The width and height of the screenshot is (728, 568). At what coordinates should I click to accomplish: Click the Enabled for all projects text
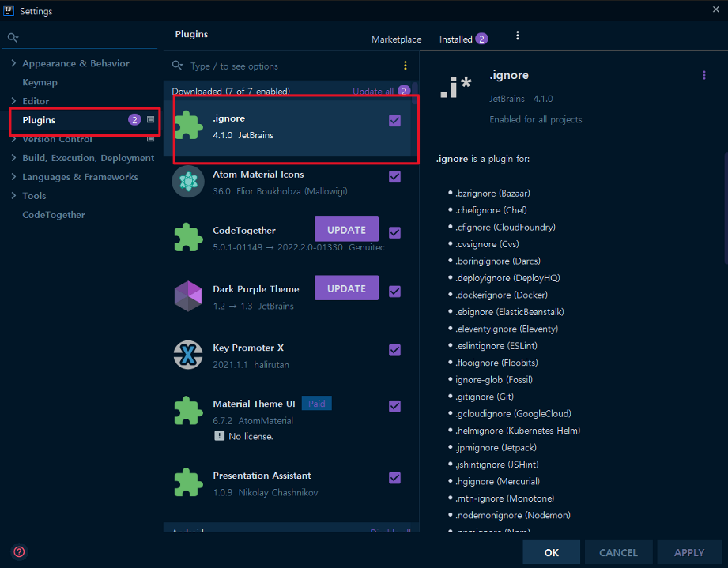(x=535, y=119)
